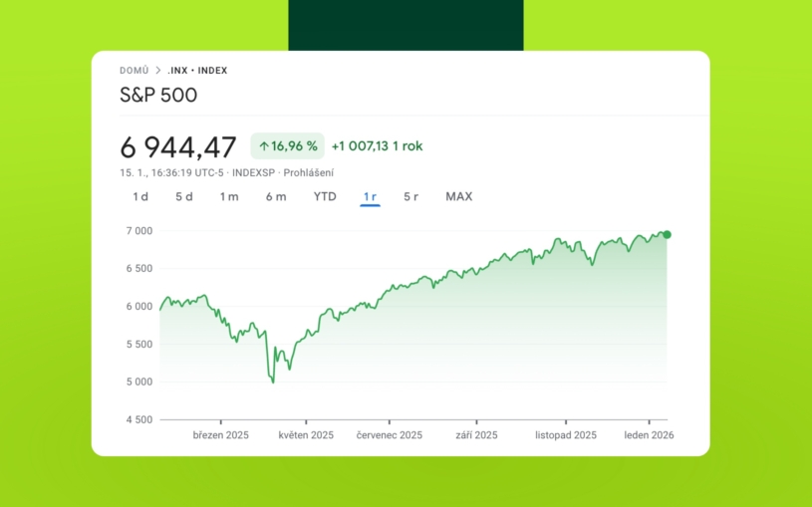812x507 pixels.
Task: Click the 7 000 y-axis label
Action: [137, 231]
